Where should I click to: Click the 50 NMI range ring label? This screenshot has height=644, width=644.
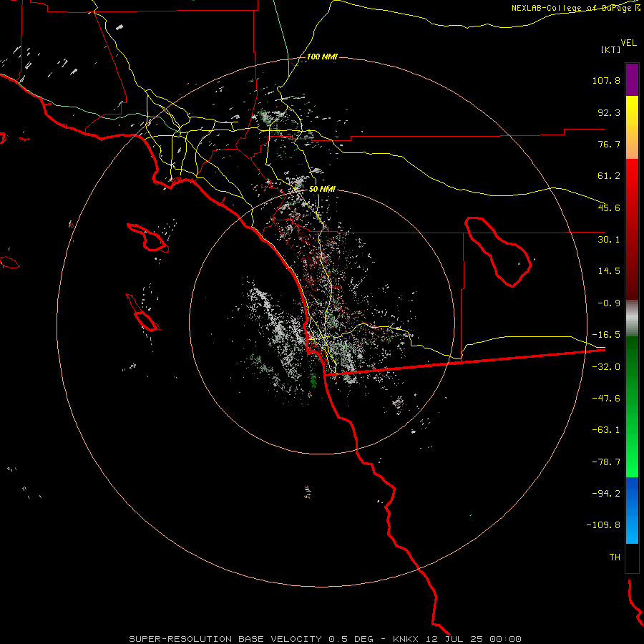point(322,190)
